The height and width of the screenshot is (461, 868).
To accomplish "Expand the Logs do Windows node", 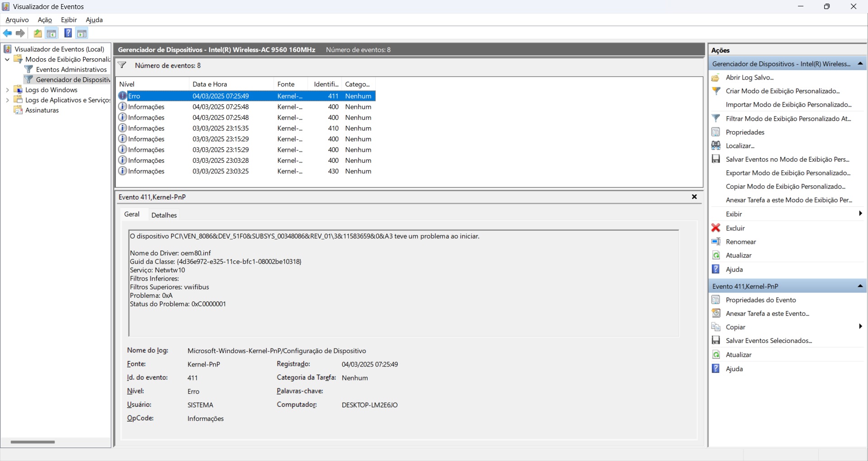I will [7, 90].
